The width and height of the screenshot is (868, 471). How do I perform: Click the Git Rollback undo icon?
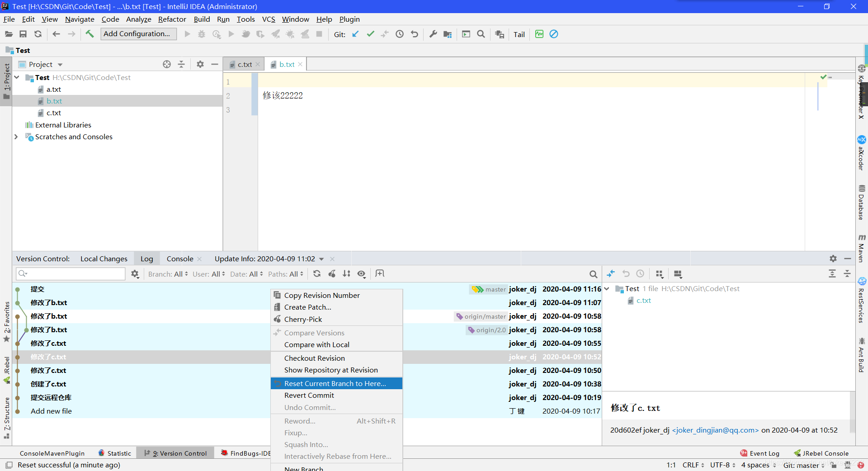click(415, 34)
